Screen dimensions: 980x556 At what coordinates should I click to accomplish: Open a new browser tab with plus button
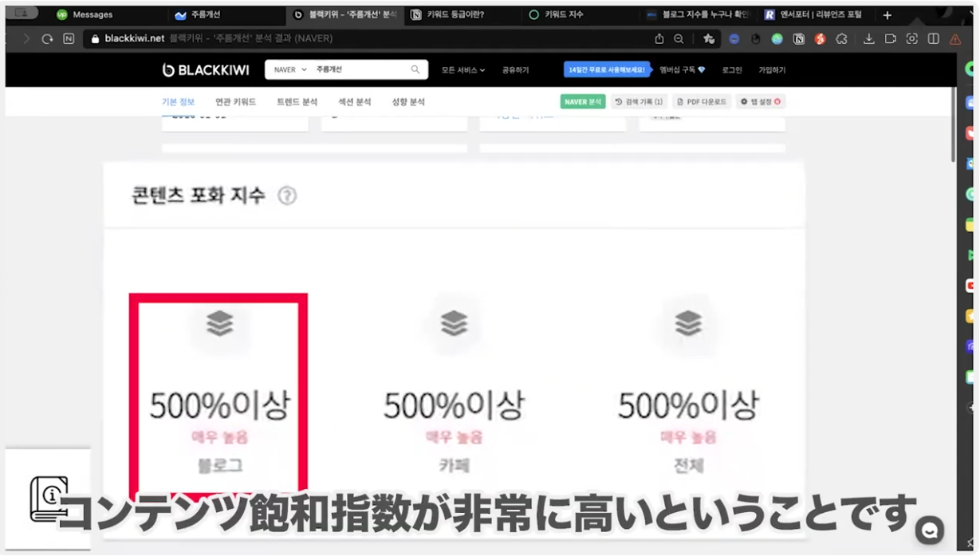point(887,15)
